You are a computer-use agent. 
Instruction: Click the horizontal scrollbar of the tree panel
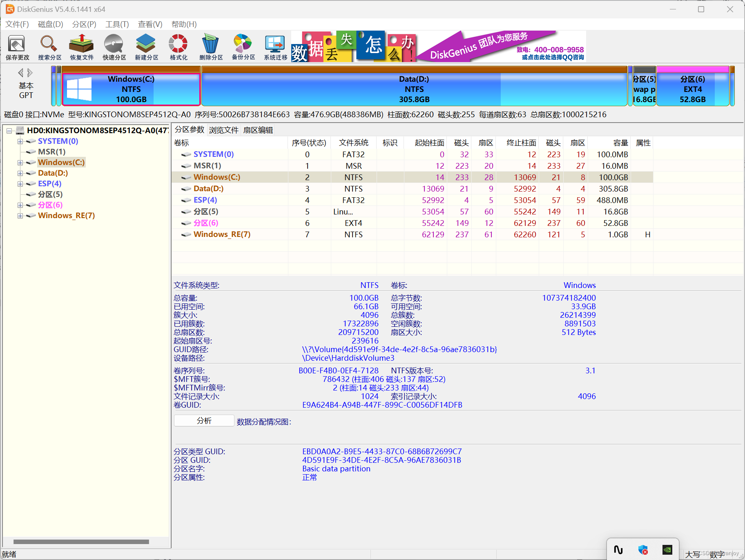[x=81, y=542]
